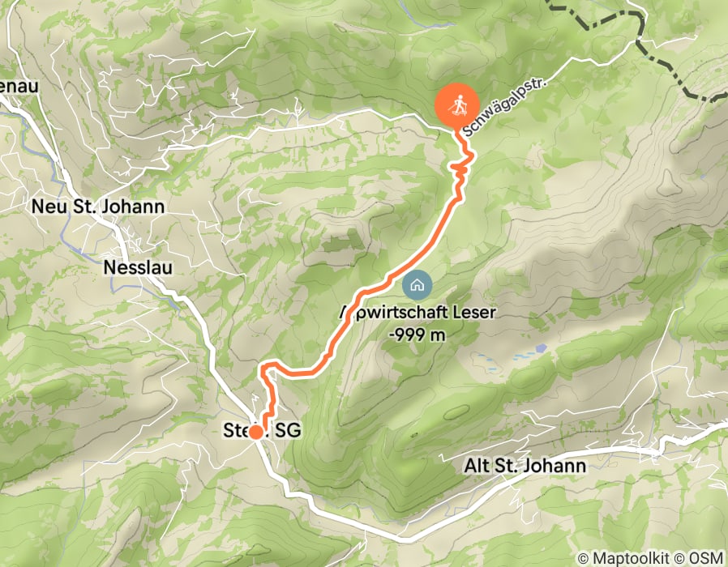Click the -999 m elevation label
The image size is (728, 567).
tap(417, 334)
